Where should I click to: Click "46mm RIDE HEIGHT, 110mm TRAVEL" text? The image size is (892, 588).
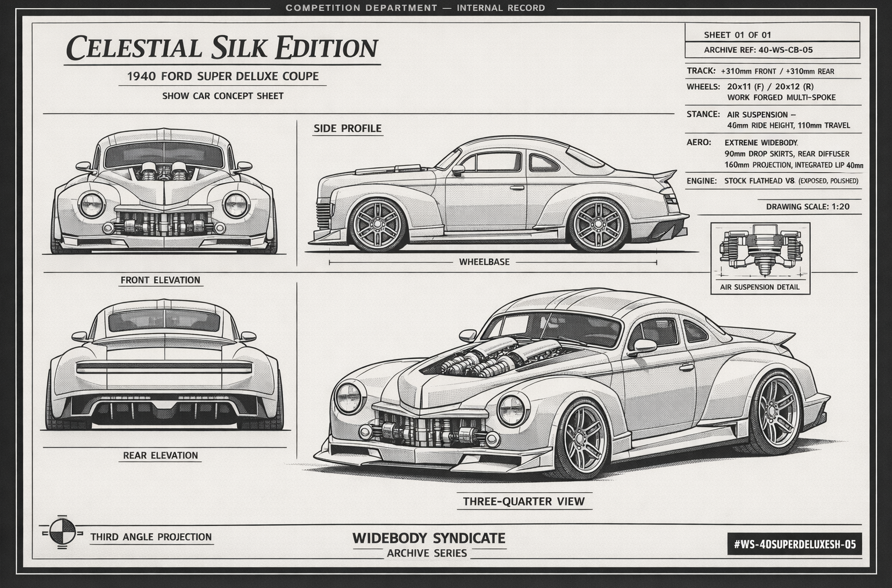(x=789, y=125)
